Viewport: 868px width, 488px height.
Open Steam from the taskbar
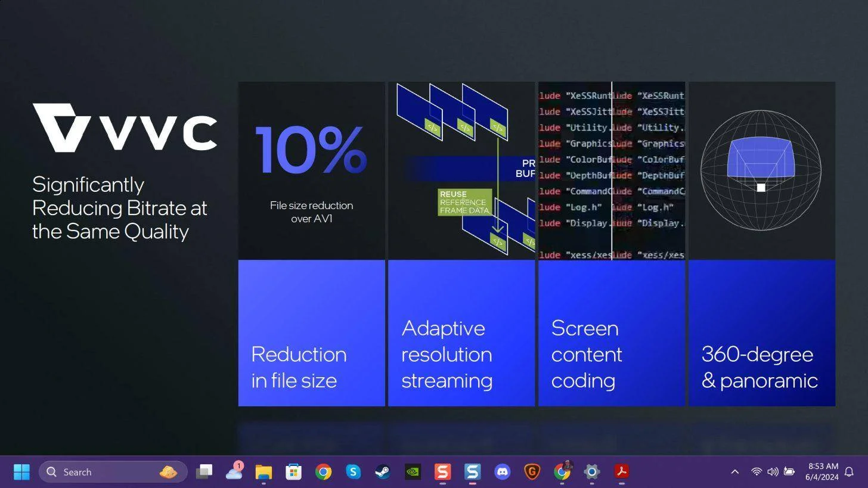click(383, 472)
